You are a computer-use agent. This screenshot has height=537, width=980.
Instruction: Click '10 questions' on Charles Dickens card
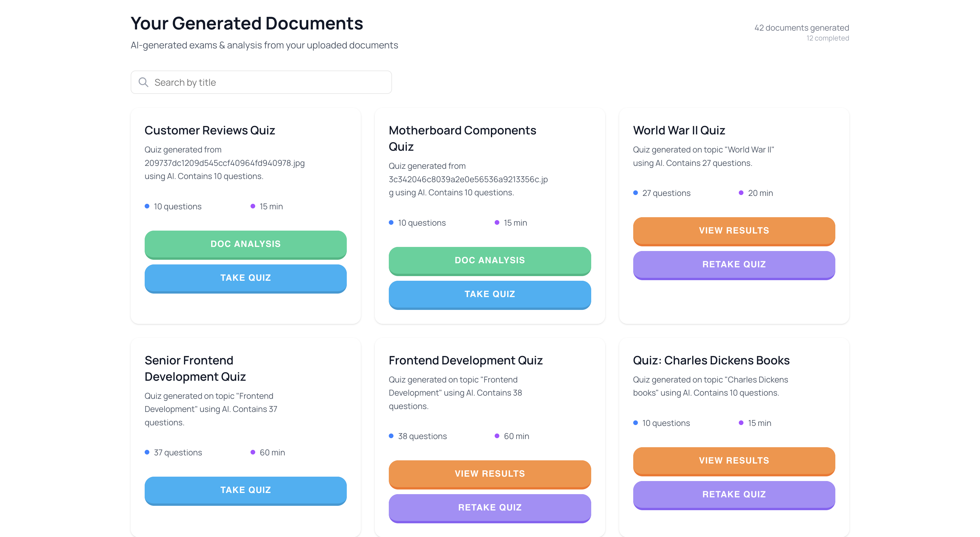pyautogui.click(x=666, y=423)
